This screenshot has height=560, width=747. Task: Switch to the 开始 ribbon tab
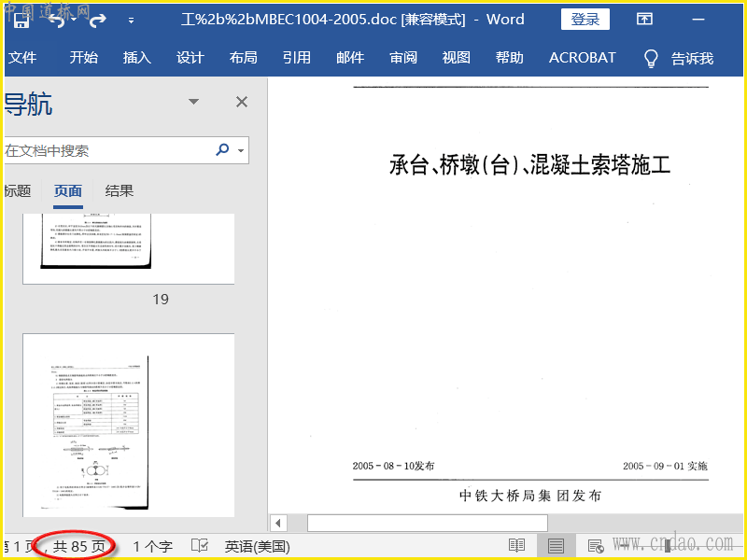(84, 58)
